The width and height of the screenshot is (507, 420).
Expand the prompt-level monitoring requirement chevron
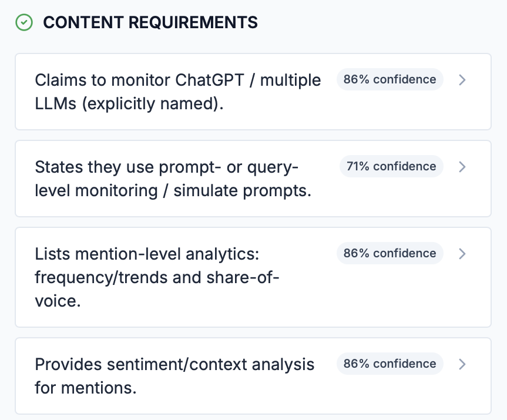tap(462, 167)
